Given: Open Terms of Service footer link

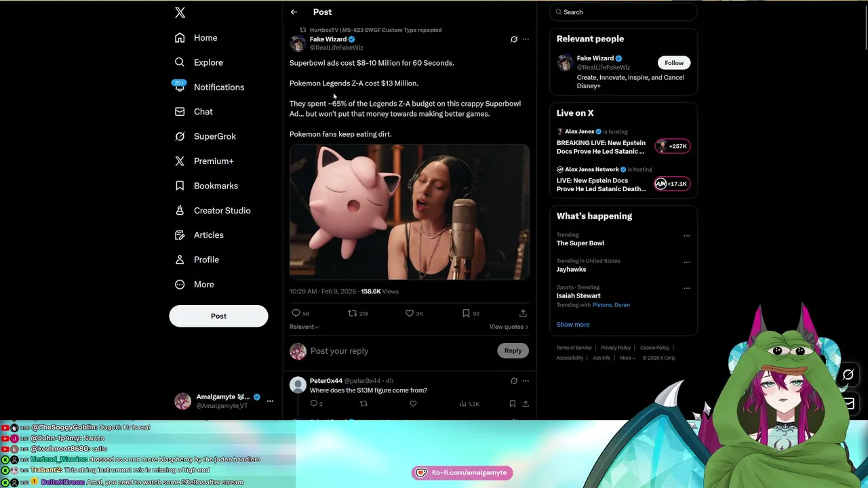Looking at the screenshot, I should [574, 348].
